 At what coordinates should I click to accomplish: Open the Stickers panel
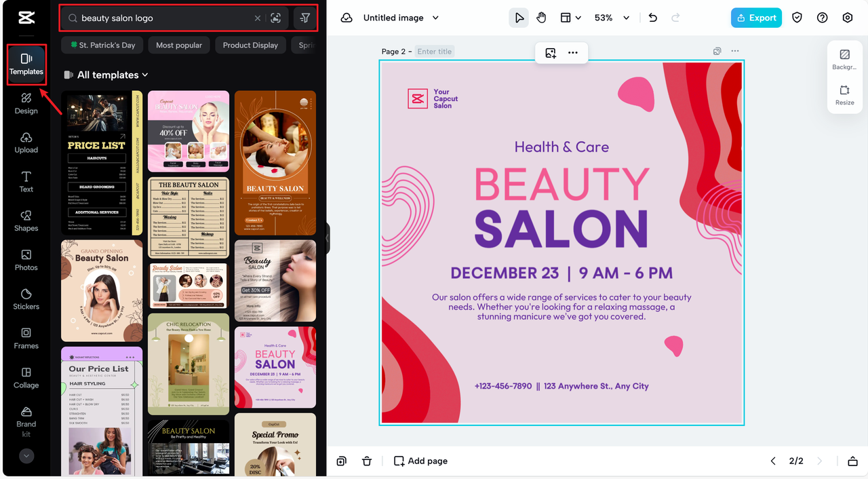[26, 299]
